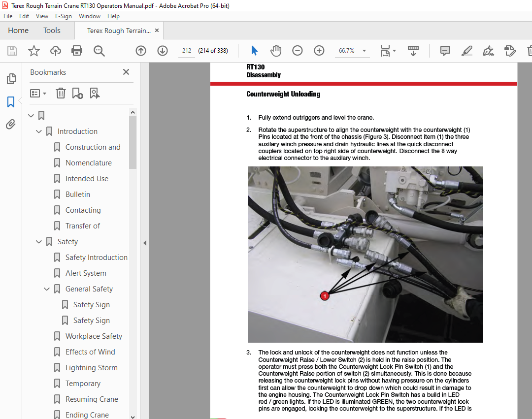Click bookmarks scrollbar up arrow
Screen dimensions: 532x419
click(133, 112)
